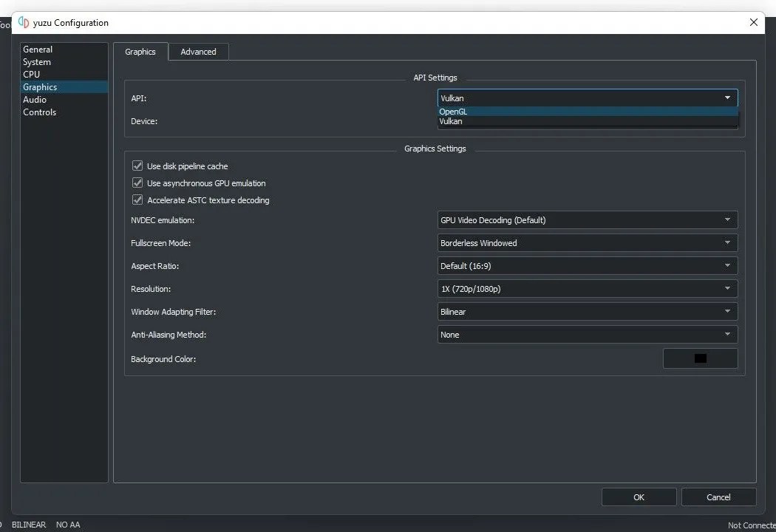
Task: Open the Fullscreen Mode dropdown
Action: tap(586, 242)
